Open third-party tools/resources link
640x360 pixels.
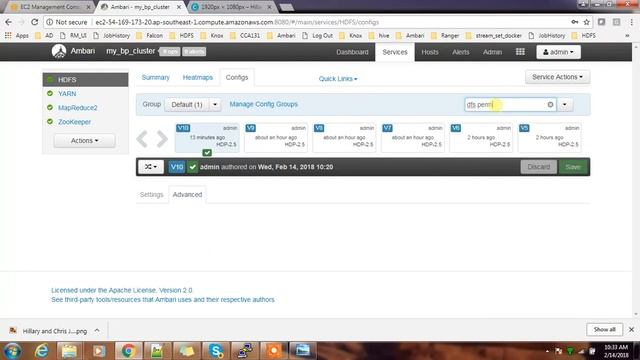click(x=162, y=300)
